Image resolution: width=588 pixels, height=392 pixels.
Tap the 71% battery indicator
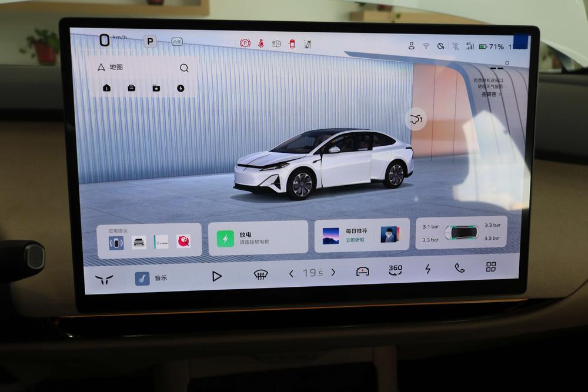coord(491,46)
